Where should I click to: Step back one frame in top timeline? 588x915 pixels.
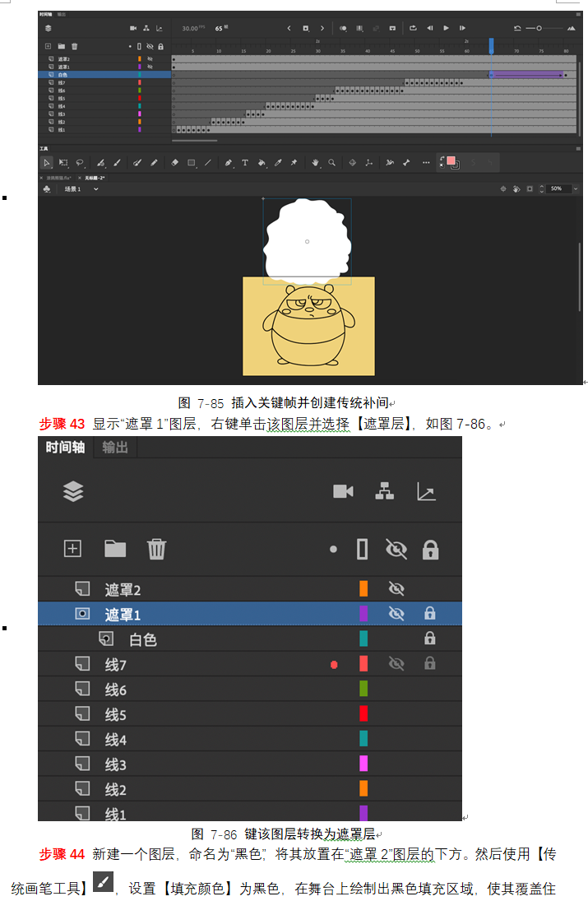point(430,28)
